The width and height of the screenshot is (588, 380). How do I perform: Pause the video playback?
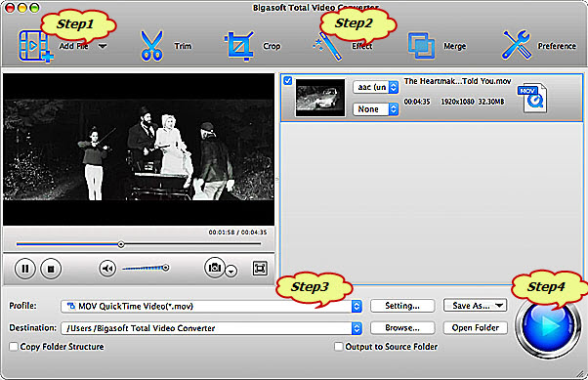25,269
